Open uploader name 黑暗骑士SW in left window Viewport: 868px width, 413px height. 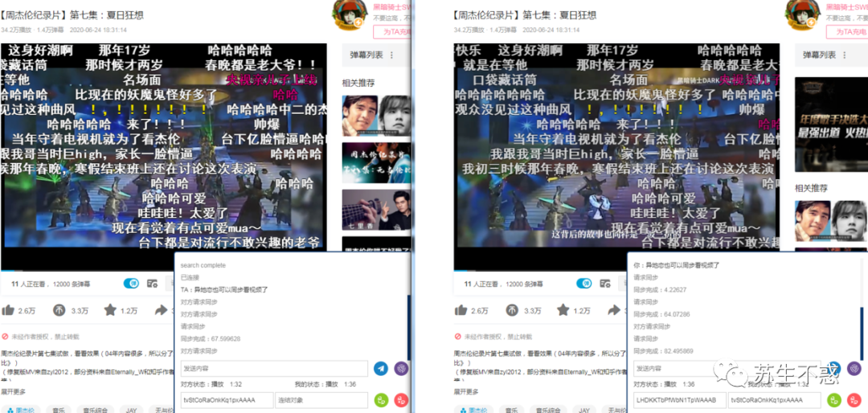click(392, 7)
